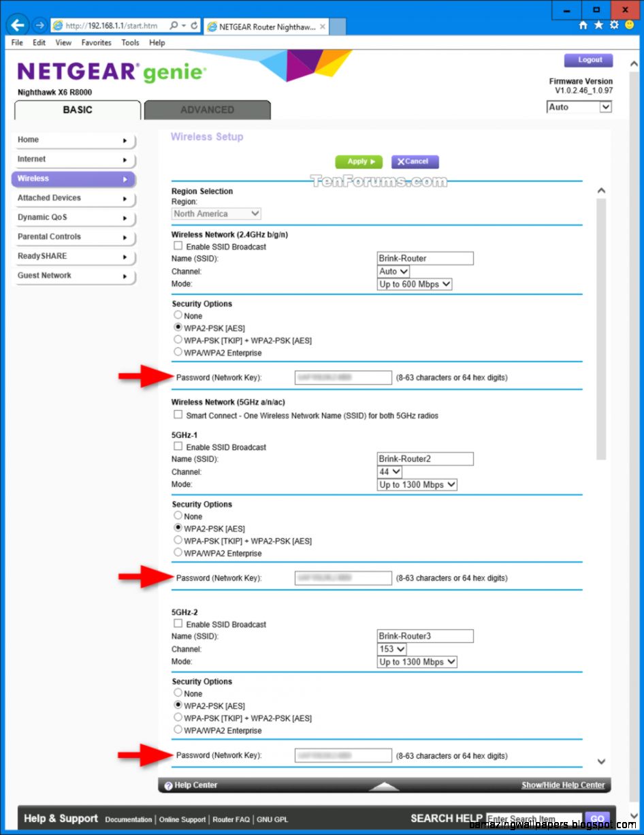Click the browser Back arrow button
The image size is (644, 835).
(18, 26)
